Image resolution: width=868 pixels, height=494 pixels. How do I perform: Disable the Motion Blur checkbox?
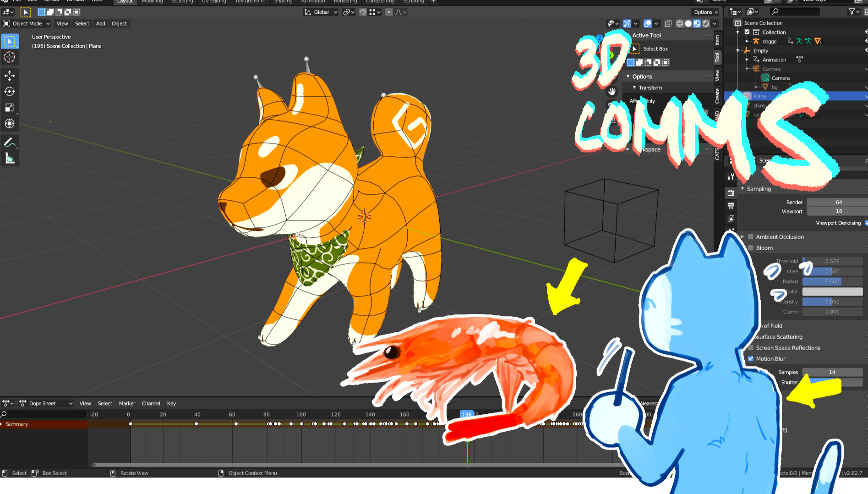pos(751,359)
